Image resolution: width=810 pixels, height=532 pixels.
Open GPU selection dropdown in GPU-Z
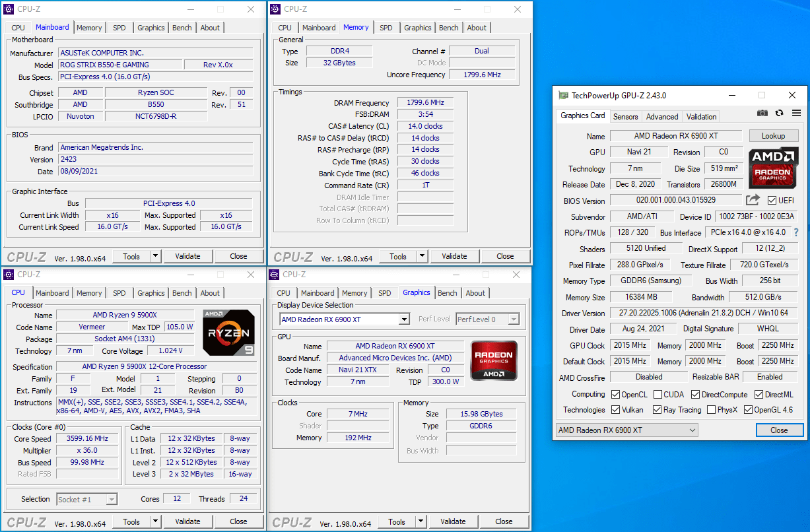pyautogui.click(x=626, y=430)
